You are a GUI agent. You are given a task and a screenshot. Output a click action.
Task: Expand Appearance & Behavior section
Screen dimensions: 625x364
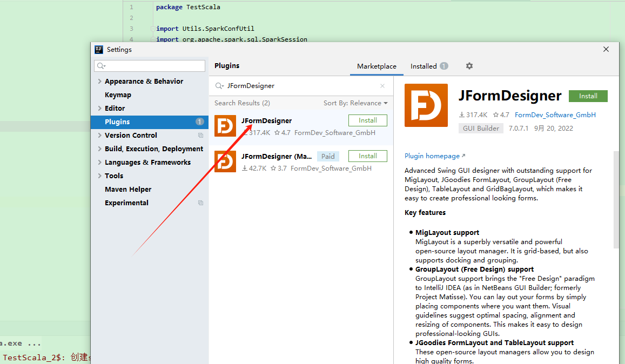99,82
